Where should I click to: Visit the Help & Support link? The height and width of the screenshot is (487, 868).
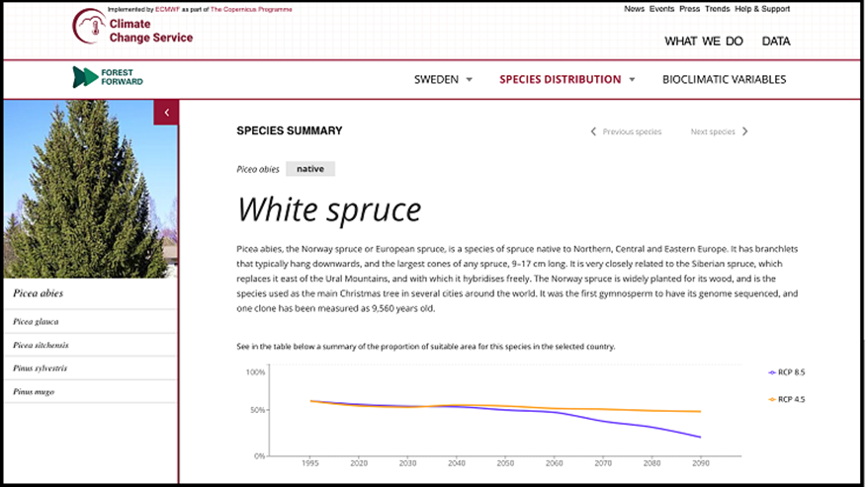pos(762,9)
